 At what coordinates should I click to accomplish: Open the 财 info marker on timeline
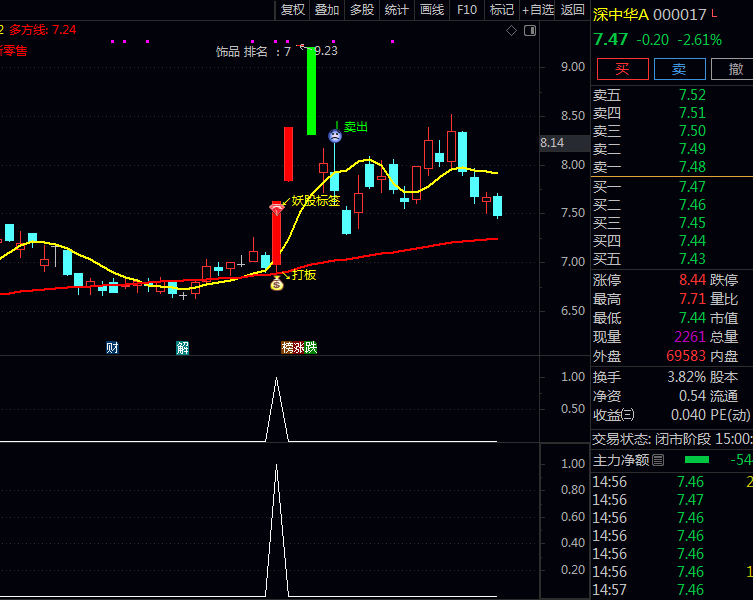tap(112, 348)
